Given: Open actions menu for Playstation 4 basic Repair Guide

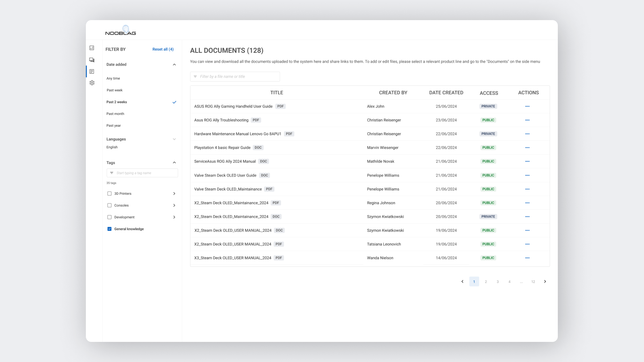Looking at the screenshot, I should pos(527,147).
